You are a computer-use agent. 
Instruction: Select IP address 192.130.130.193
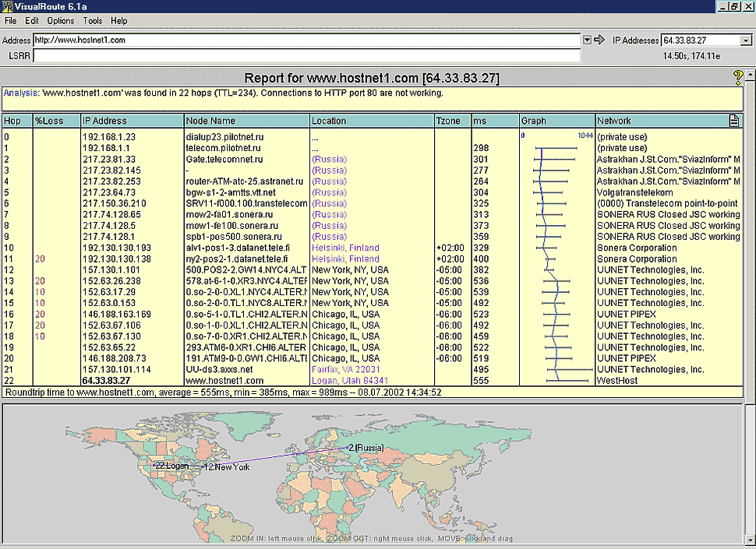tap(117, 248)
